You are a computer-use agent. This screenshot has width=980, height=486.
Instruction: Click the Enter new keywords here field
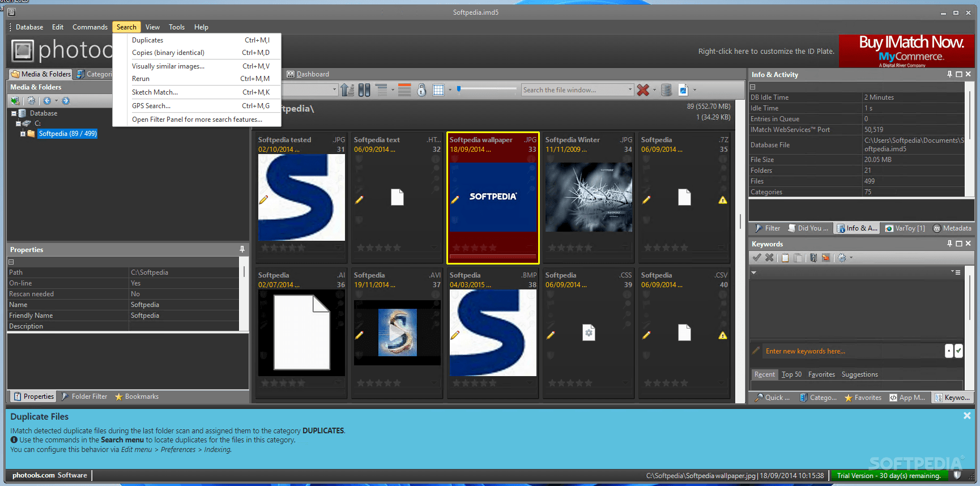853,351
